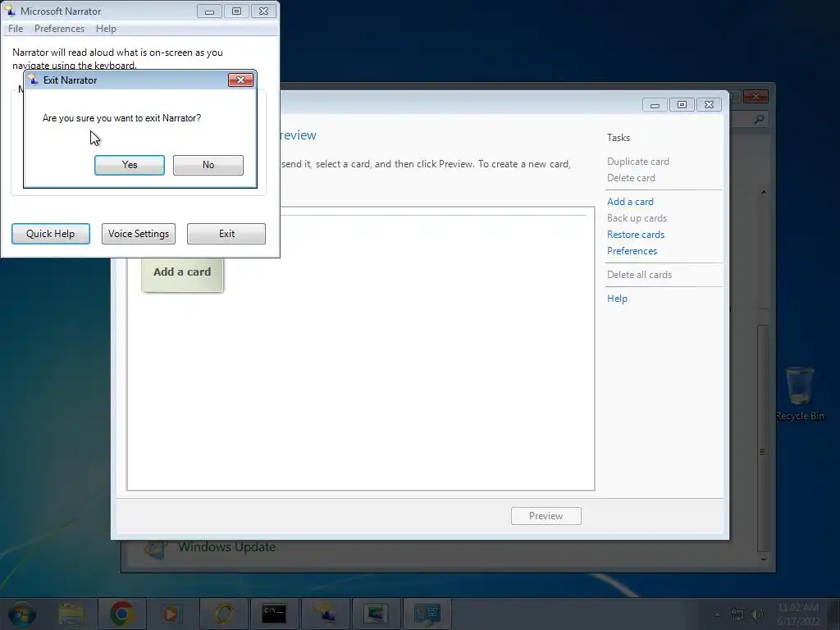Open Narrator's Preferences menu
The width and height of the screenshot is (840, 630).
click(59, 29)
